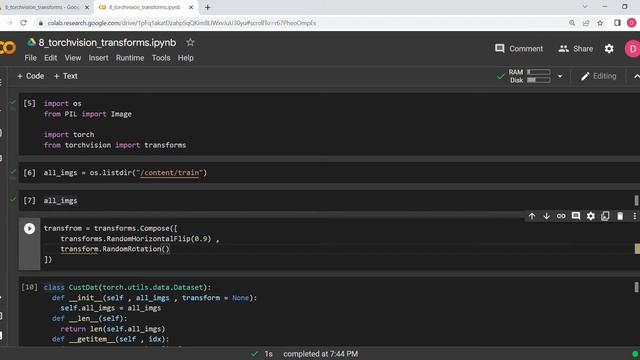Open the Editing mode dropdown

click(598, 76)
